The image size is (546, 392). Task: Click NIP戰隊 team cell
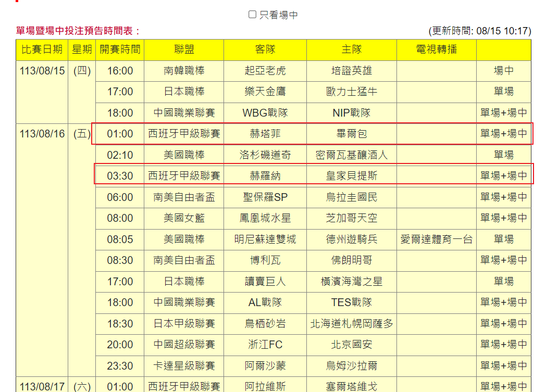[352, 113]
